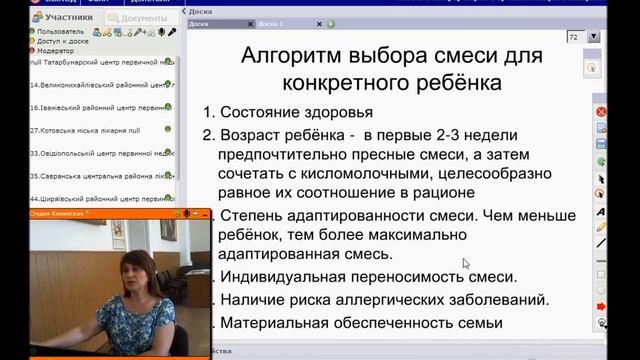Click the black handheld microphone icon

(172, 32)
